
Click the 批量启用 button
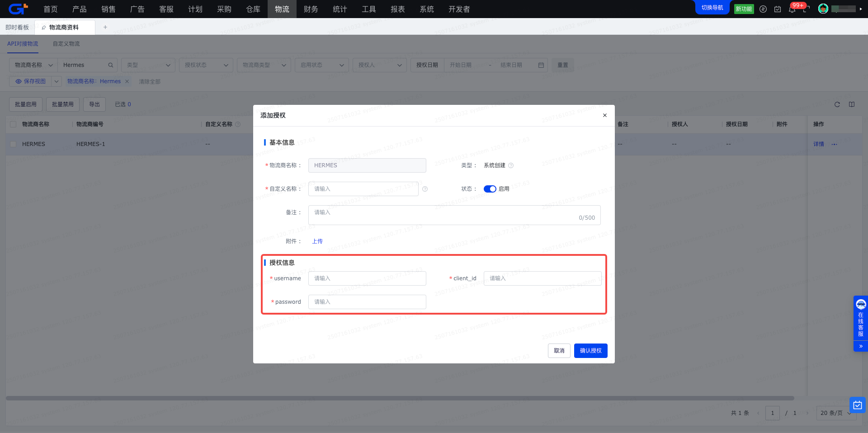click(26, 104)
